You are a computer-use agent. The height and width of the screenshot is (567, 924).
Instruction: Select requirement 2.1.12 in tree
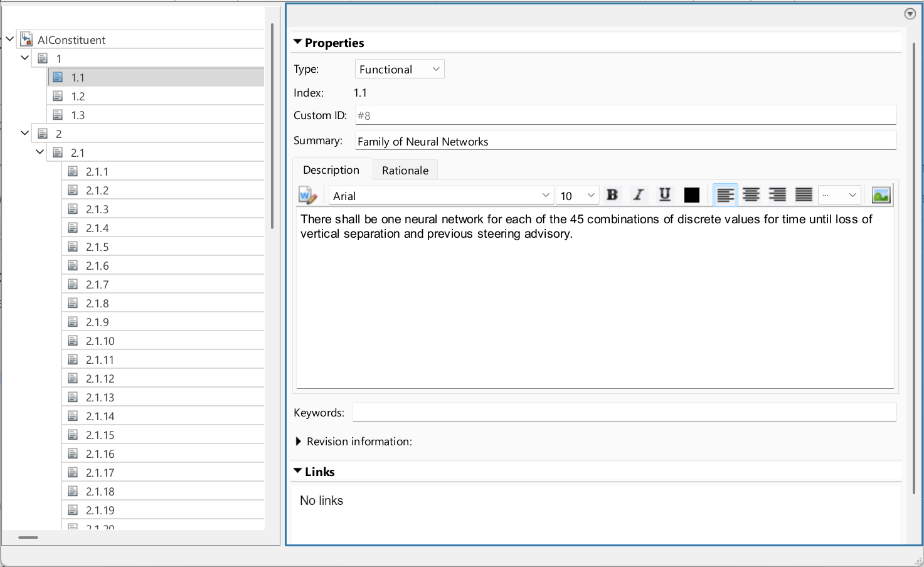[163, 378]
